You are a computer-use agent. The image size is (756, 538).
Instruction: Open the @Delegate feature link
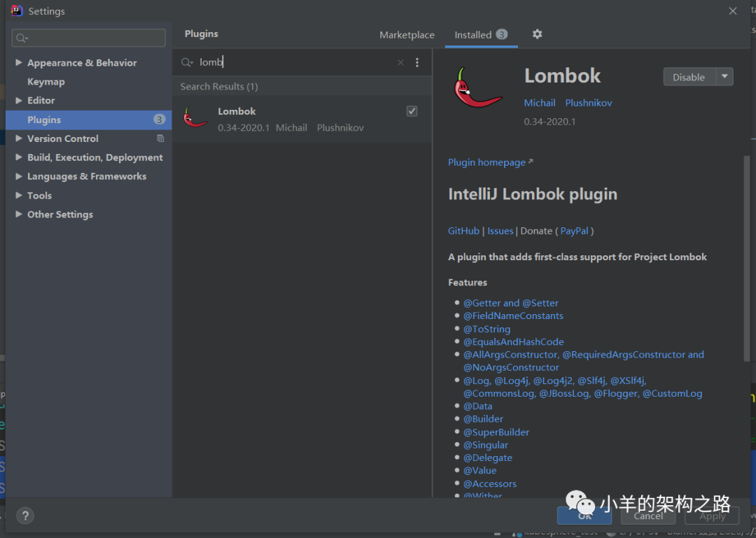(487, 458)
